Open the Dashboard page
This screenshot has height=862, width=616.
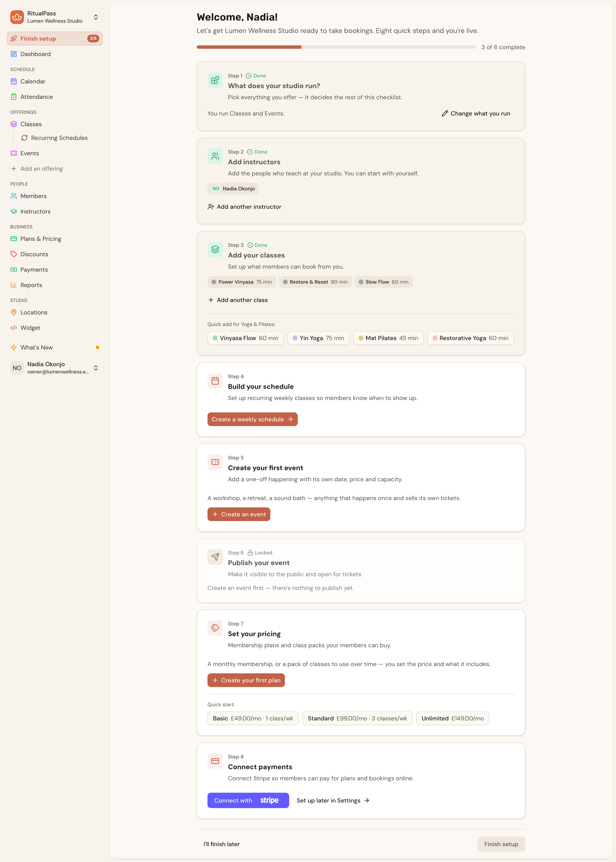[x=55, y=54]
